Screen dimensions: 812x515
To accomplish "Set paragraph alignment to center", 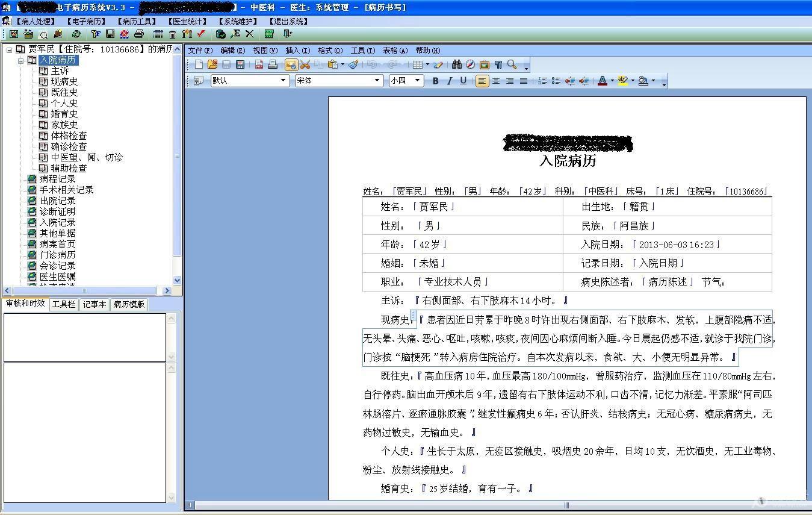I will pyautogui.click(x=496, y=81).
